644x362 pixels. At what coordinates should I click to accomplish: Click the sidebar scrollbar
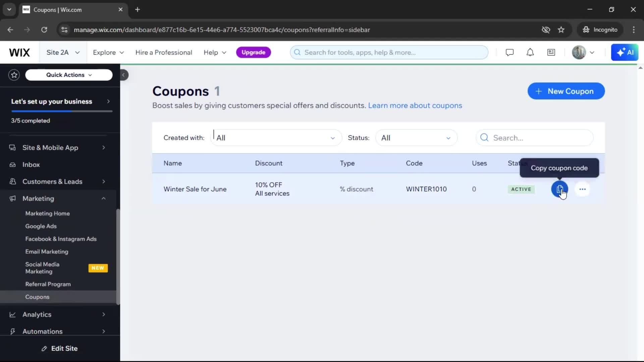tap(118, 256)
